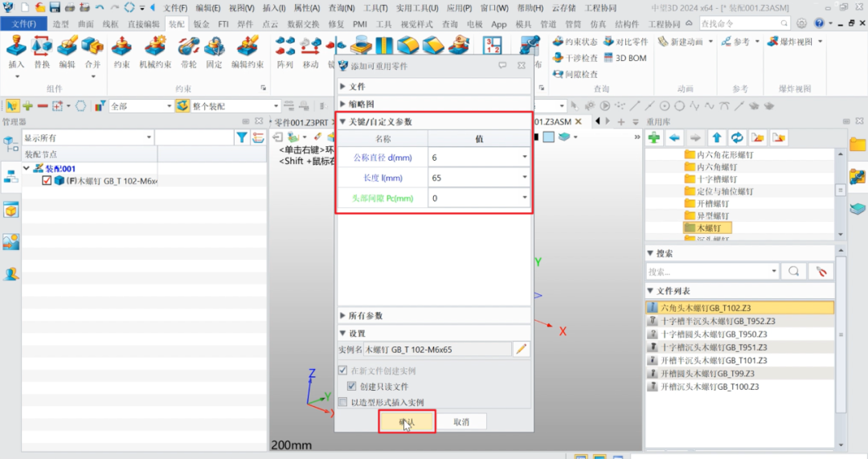The width and height of the screenshot is (868, 459).
Task: Click the filter funnel icon in manager panel
Action: pyautogui.click(x=242, y=137)
